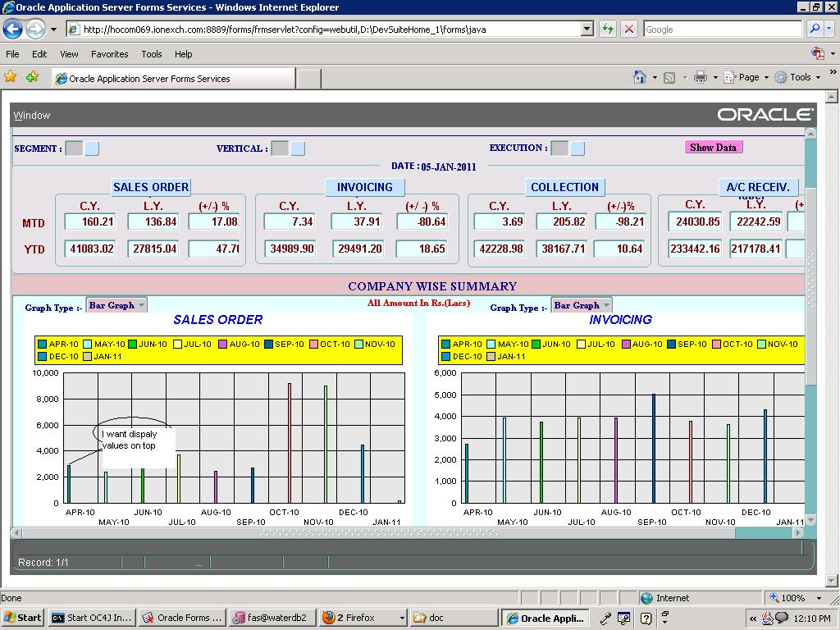Click the Sales Order MTD C.Y. field 160.21
The height and width of the screenshot is (630, 840).
tap(90, 221)
